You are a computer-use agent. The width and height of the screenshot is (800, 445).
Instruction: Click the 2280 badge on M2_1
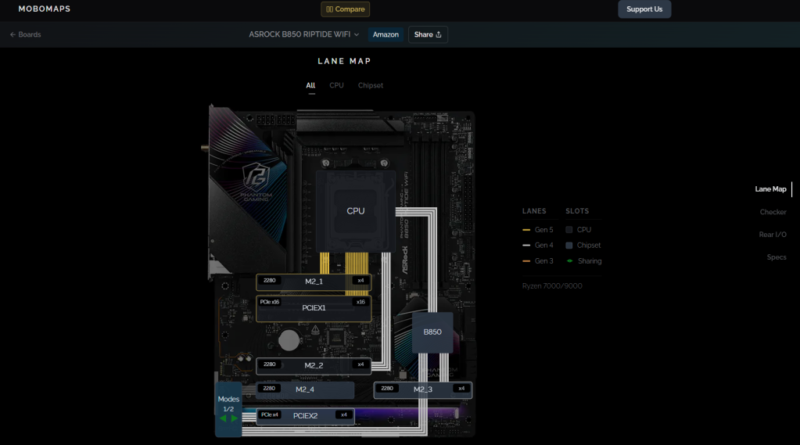pyautogui.click(x=269, y=281)
